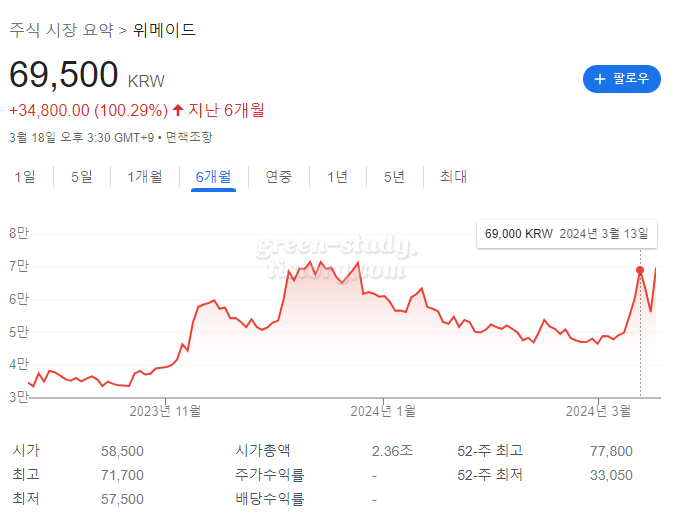Viewport: 693px width, 517px height.
Task: Click the 2023년 11월 axis label
Action: pos(165,411)
